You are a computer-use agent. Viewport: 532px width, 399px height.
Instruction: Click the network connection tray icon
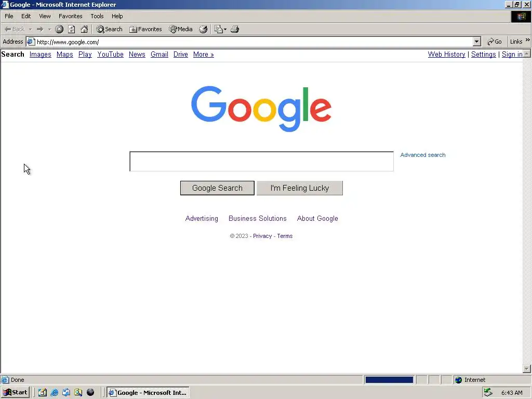tap(488, 392)
